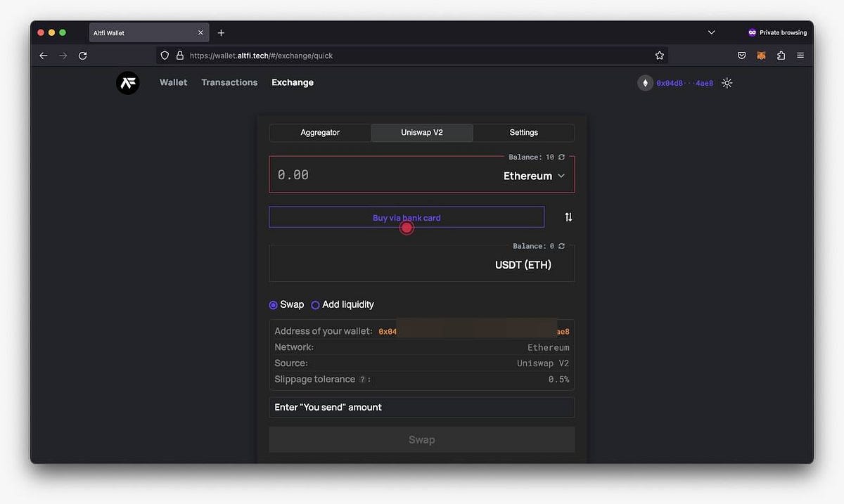Open the USDT (ETH) token selector
The image size is (844, 504).
click(x=523, y=265)
